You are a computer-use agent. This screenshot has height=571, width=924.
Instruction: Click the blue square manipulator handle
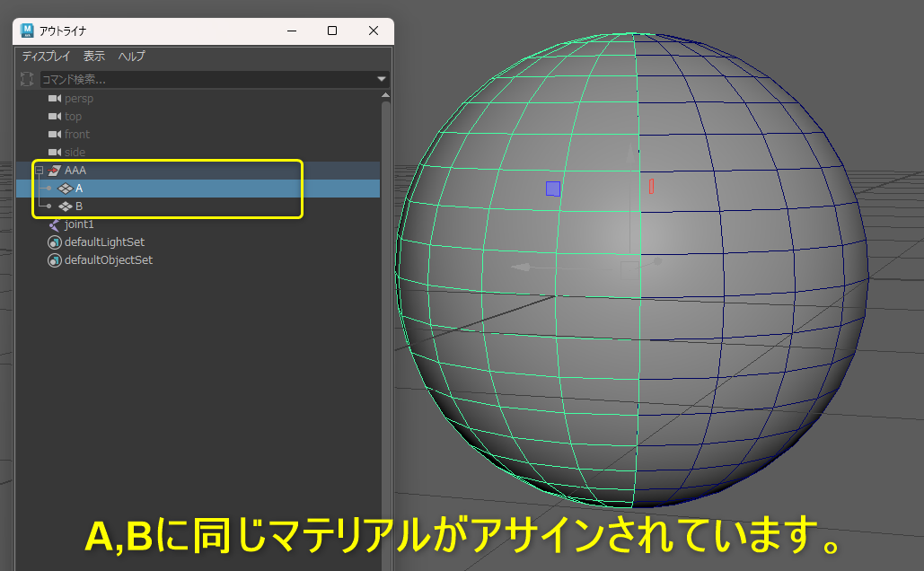[553, 189]
